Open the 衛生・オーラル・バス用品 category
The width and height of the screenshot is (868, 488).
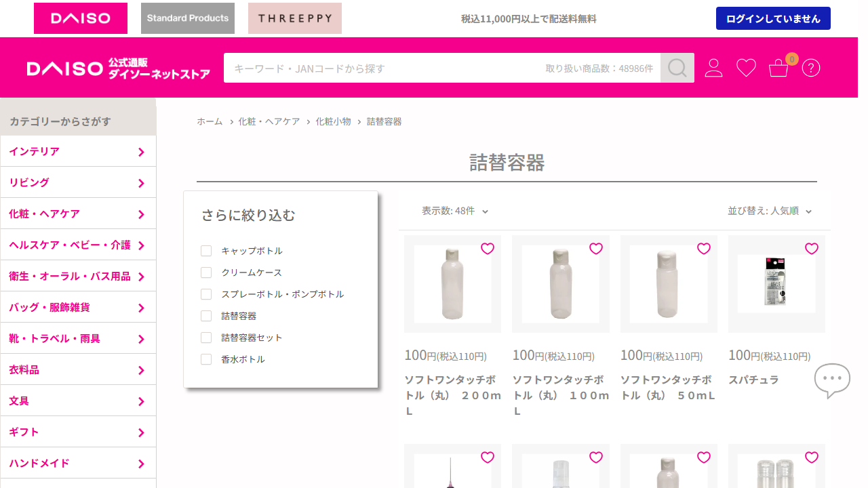click(78, 276)
